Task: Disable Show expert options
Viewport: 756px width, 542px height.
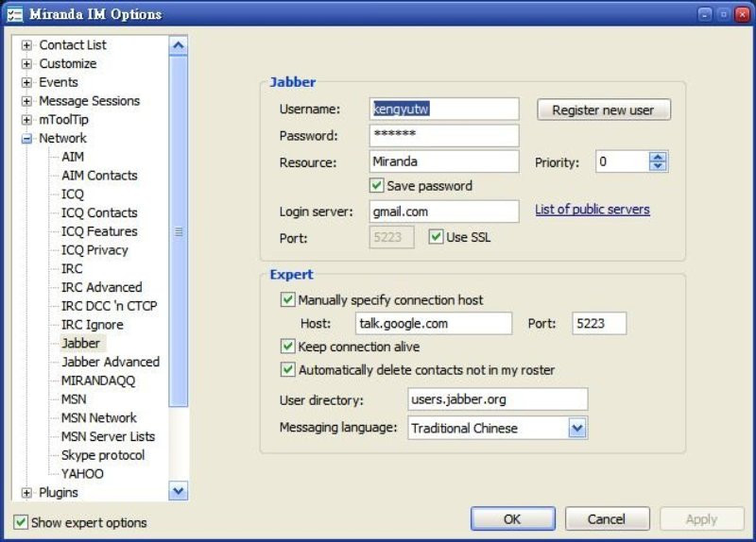Action: (21, 522)
